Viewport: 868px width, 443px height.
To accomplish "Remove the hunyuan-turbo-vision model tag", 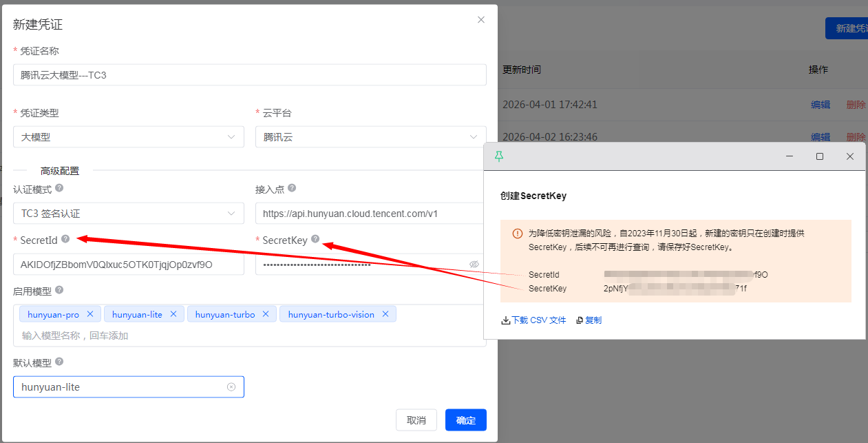I will tap(385, 314).
